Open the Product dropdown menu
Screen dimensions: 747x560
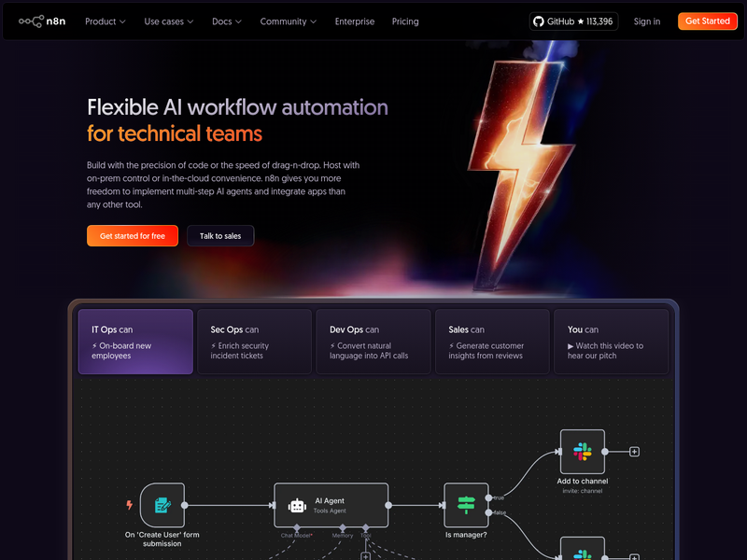coord(106,21)
